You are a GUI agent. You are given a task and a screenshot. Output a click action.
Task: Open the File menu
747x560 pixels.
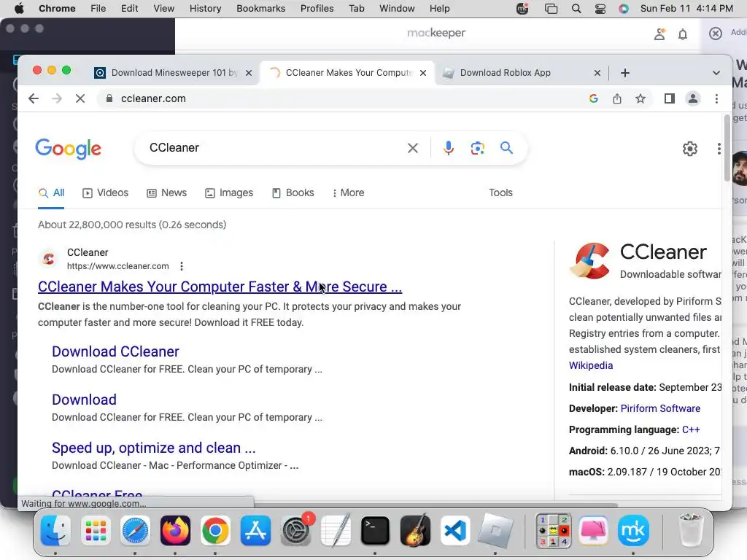(x=98, y=9)
